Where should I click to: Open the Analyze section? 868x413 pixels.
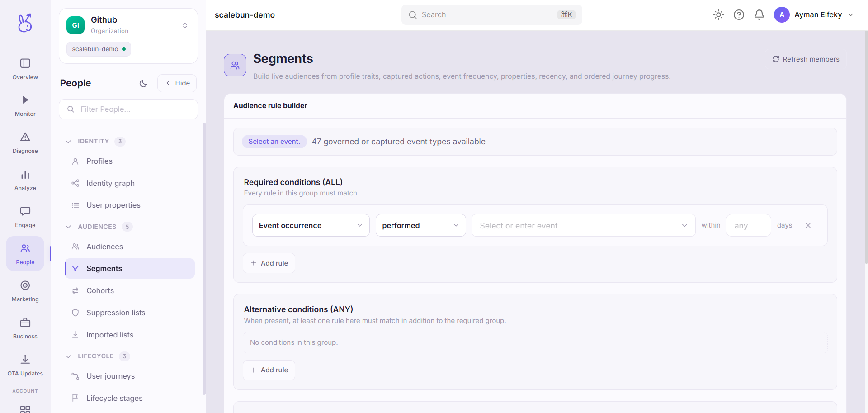click(25, 180)
